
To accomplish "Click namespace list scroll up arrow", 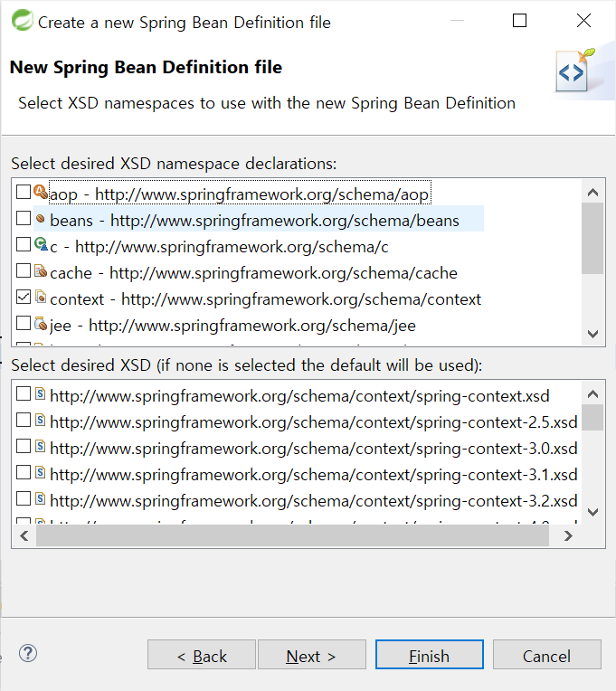I will (592, 192).
